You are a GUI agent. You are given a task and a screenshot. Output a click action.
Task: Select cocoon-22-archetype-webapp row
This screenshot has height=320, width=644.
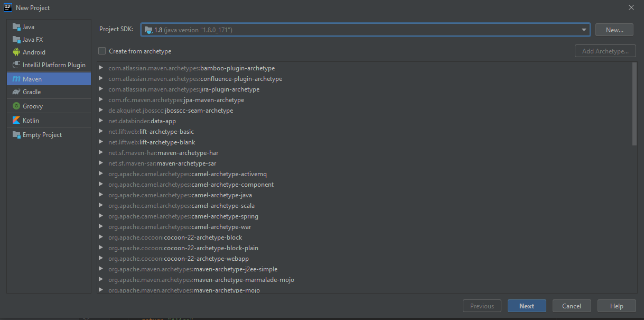pyautogui.click(x=365, y=259)
